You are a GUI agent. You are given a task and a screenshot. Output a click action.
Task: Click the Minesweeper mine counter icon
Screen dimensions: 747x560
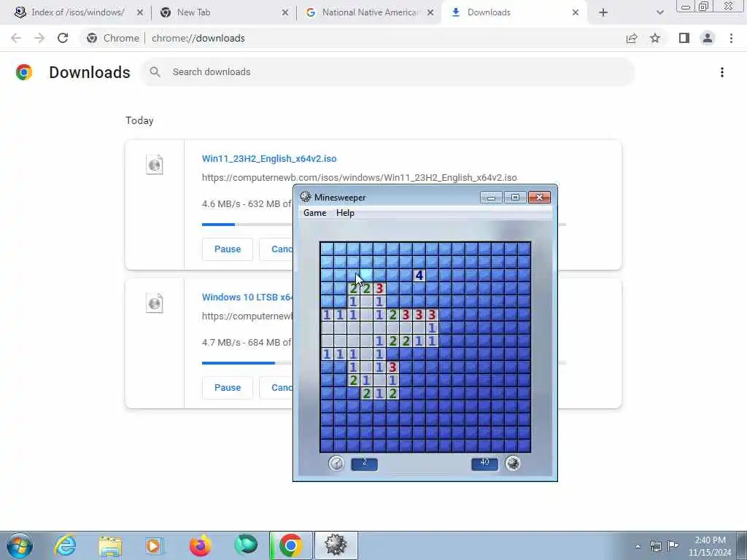[513, 463]
